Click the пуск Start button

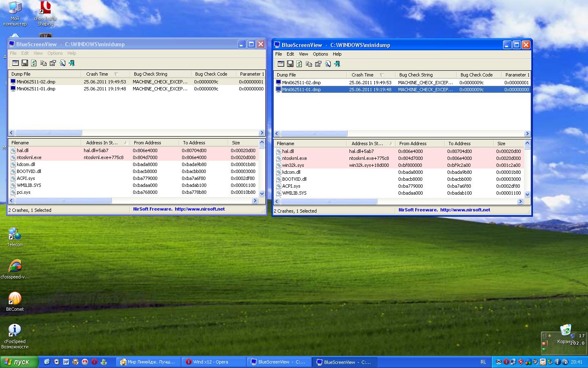pos(19,362)
